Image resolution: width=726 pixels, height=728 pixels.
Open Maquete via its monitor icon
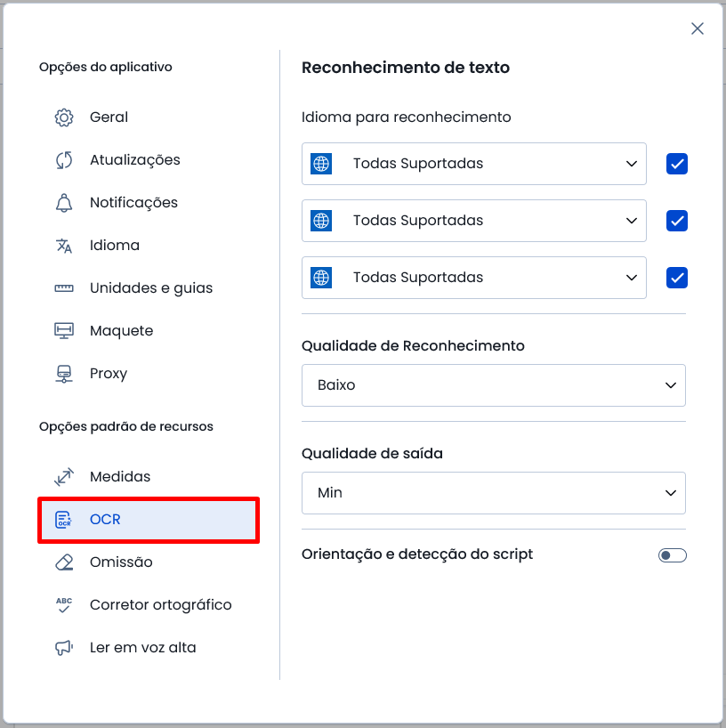click(64, 331)
